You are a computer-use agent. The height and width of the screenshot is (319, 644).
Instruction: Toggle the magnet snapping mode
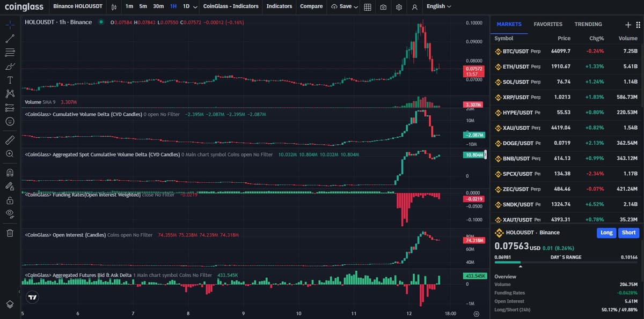coord(10,173)
